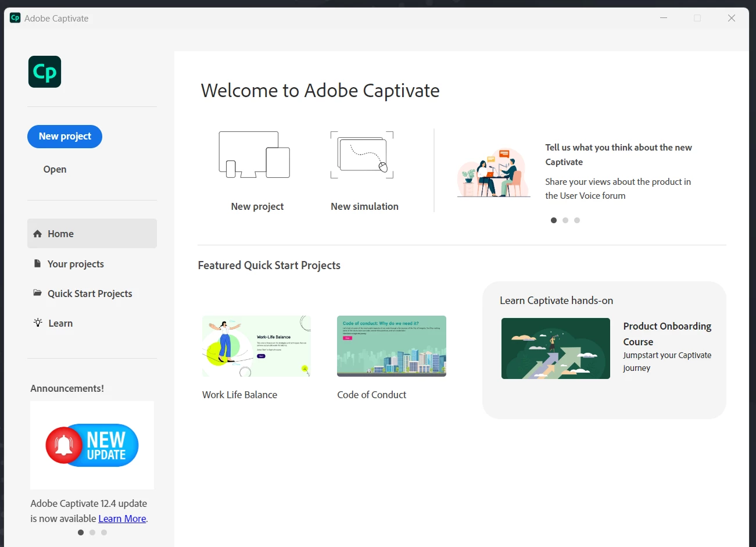Select third banner carousel dot

click(x=577, y=220)
